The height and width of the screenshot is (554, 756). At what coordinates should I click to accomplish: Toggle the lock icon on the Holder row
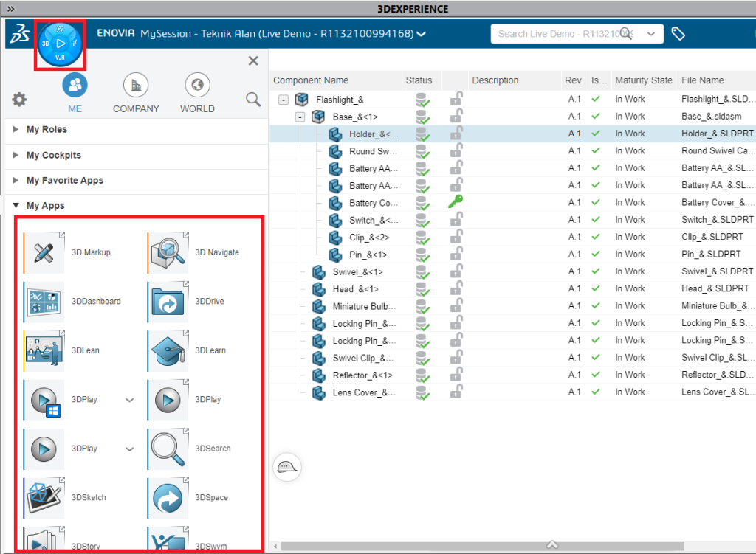tap(457, 134)
